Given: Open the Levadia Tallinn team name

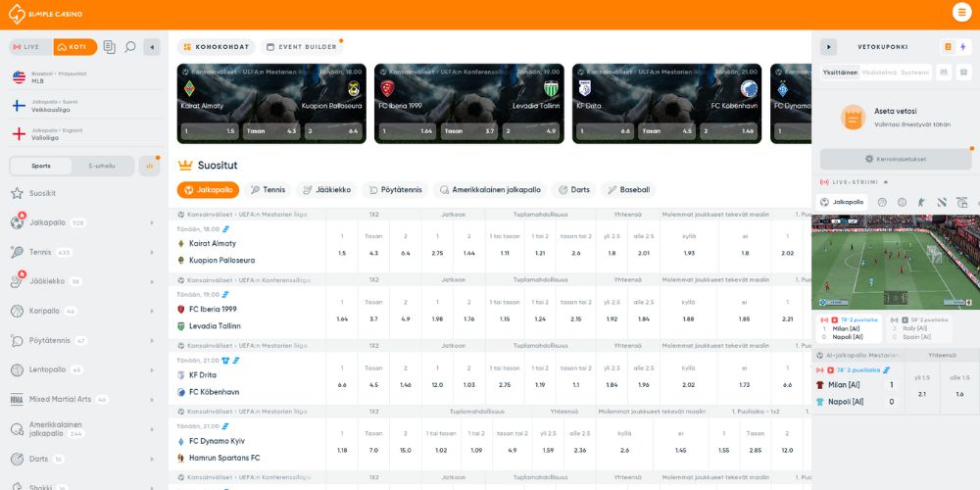Looking at the screenshot, I should (x=215, y=326).
